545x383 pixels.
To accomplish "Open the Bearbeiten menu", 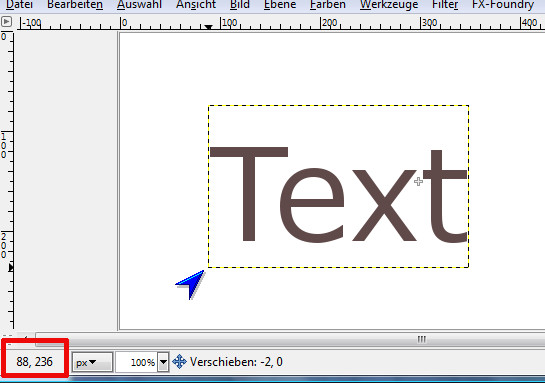I will [x=75, y=5].
